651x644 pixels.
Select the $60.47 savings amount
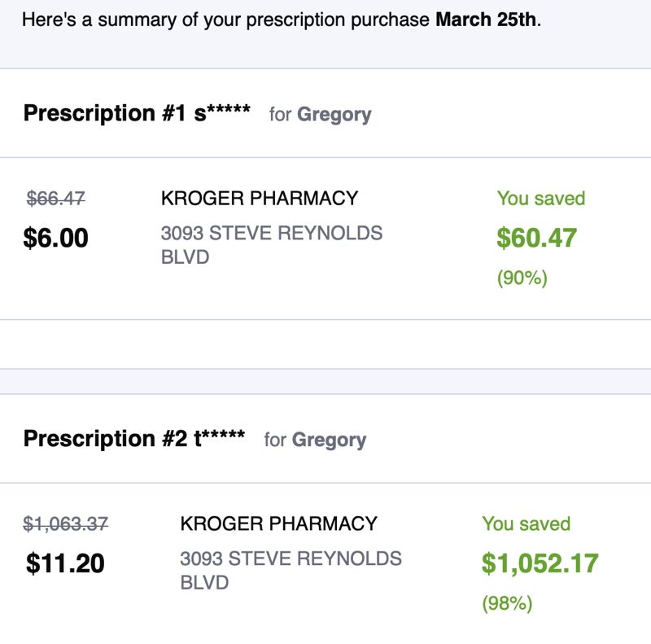click(537, 238)
